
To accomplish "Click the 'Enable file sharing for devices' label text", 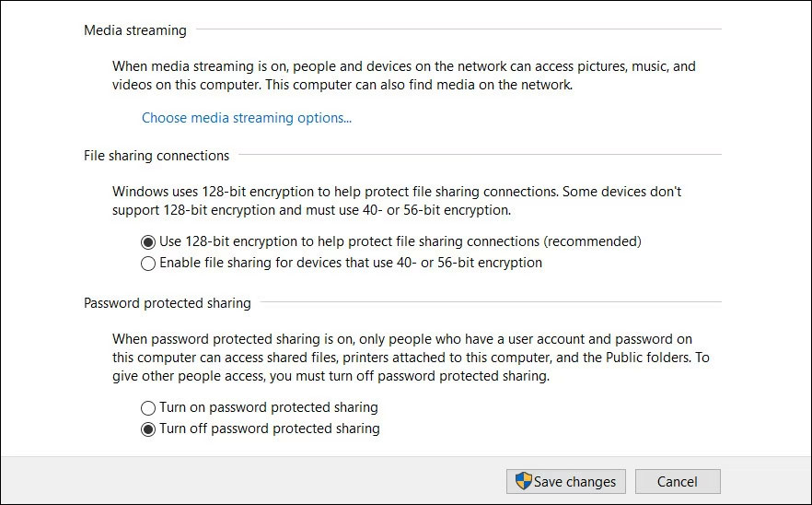I will click(x=351, y=263).
